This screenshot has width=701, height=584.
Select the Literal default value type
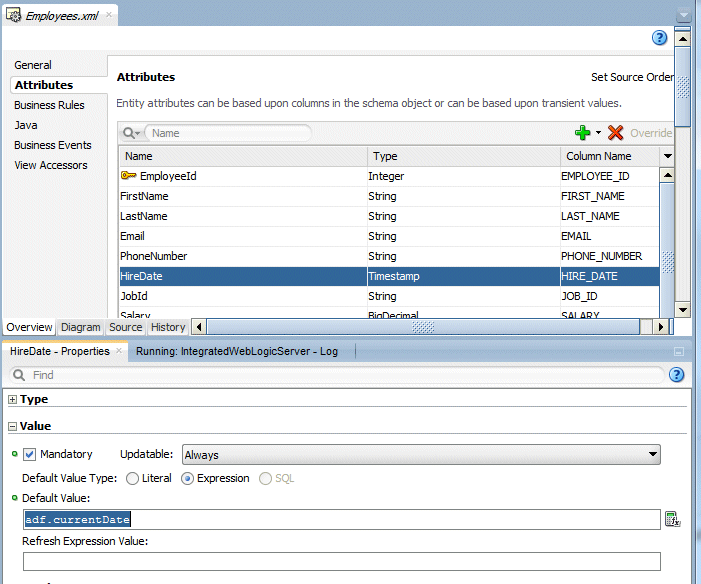(x=132, y=478)
